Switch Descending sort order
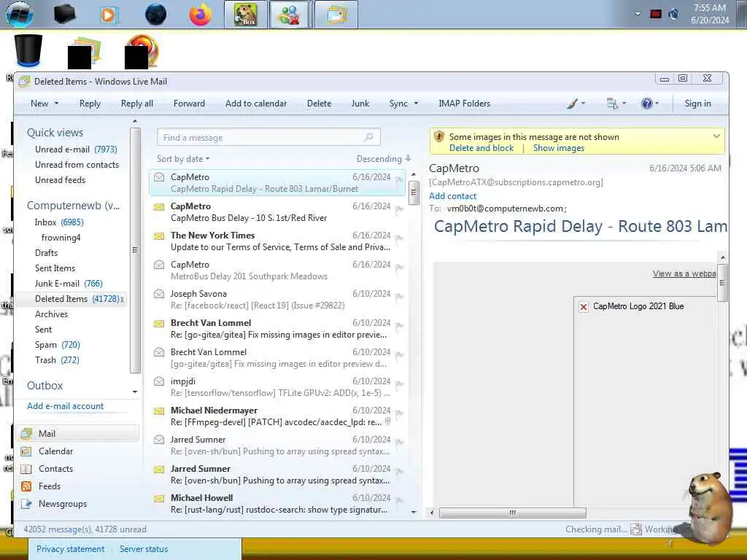 click(x=384, y=159)
